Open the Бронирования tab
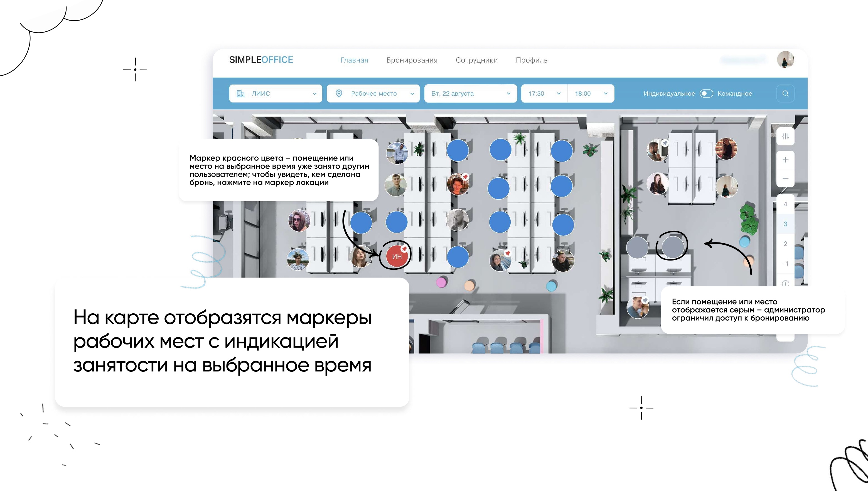 412,60
